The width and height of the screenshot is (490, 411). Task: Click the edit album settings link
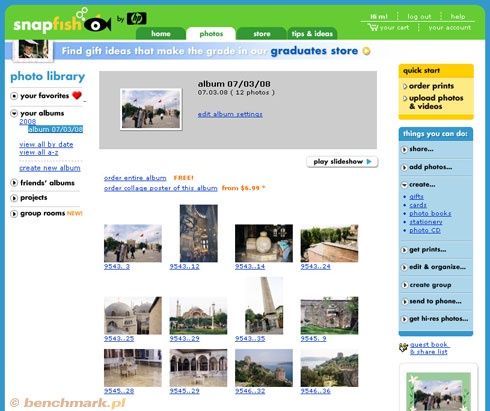coord(230,114)
